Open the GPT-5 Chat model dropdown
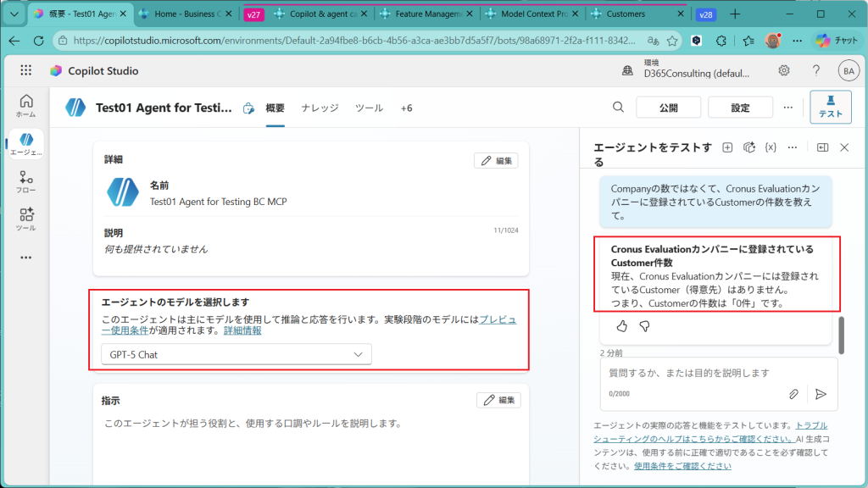The height and width of the screenshot is (488, 868). coord(236,354)
